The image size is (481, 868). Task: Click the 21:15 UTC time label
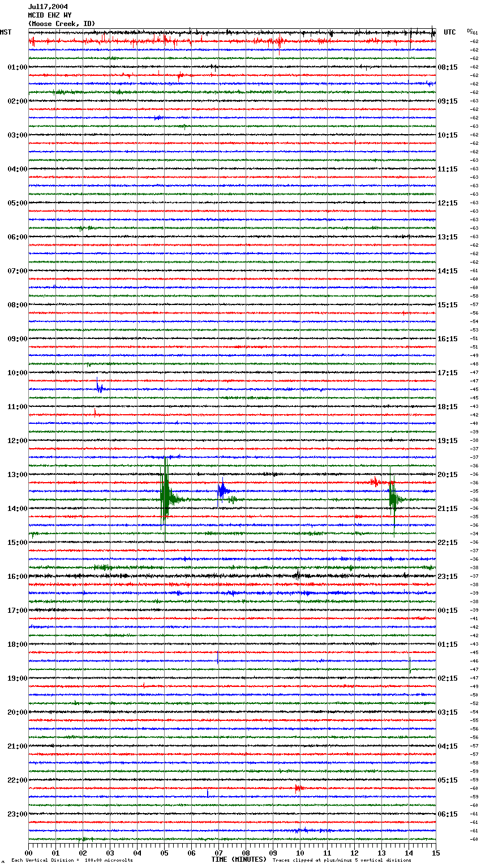pos(448,509)
